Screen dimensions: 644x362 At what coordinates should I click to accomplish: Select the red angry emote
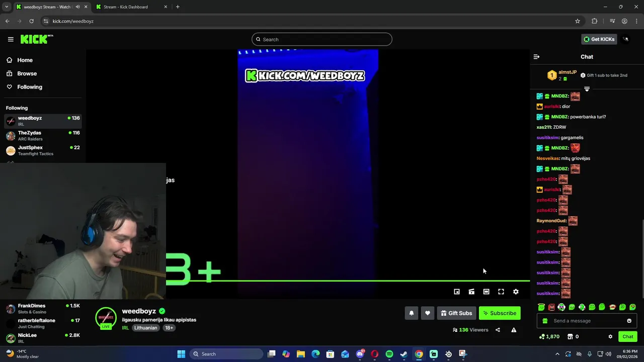coord(551,307)
